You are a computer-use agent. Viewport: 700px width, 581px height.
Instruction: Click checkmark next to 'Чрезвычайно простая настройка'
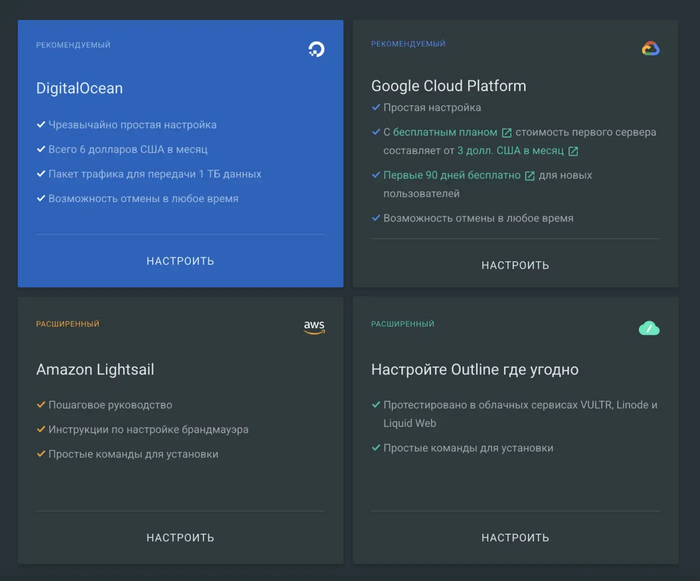tap(41, 125)
